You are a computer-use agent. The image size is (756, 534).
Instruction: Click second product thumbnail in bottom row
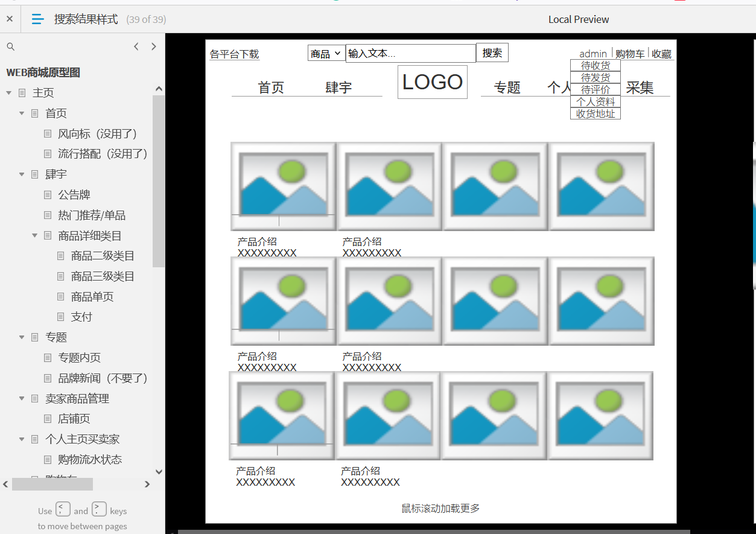(388, 416)
